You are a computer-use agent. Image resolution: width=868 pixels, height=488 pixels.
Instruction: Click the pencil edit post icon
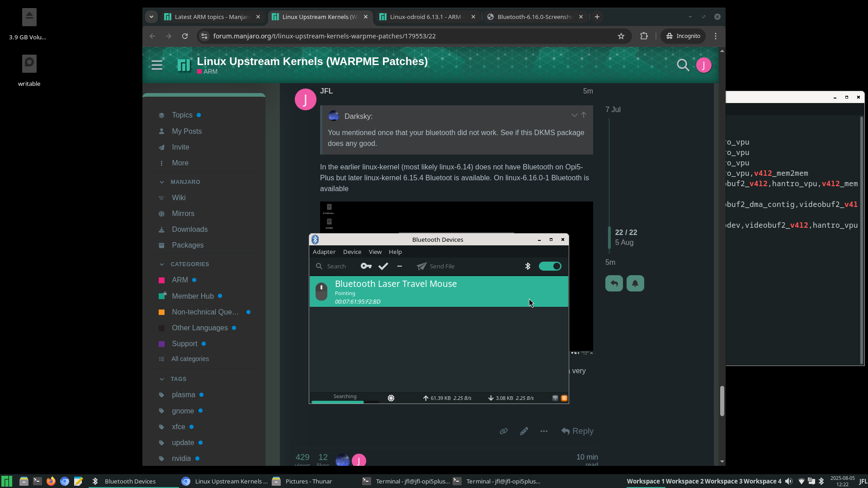524,431
